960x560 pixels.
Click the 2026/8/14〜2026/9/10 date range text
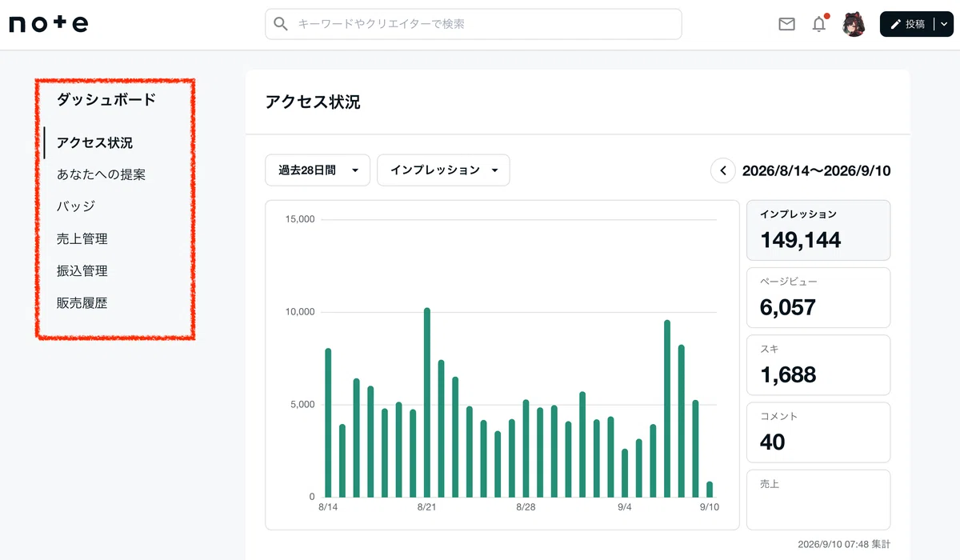pyautogui.click(x=816, y=170)
